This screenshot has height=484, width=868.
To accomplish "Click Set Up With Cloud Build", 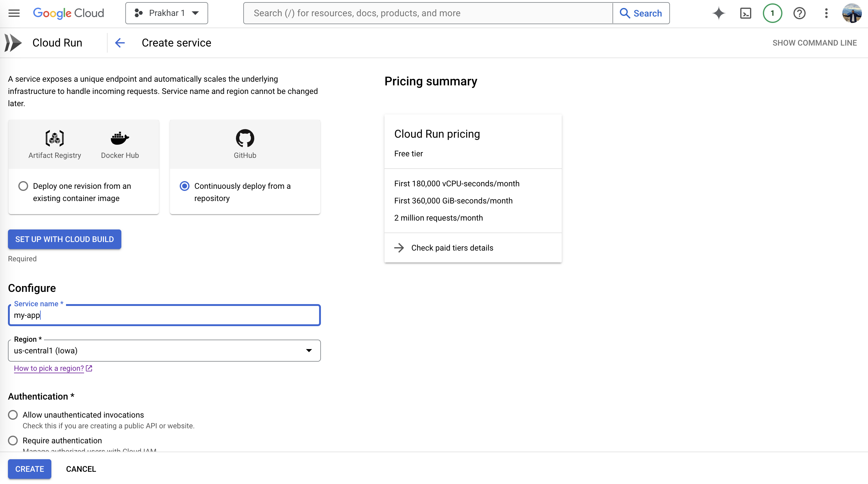I will coord(64,239).
